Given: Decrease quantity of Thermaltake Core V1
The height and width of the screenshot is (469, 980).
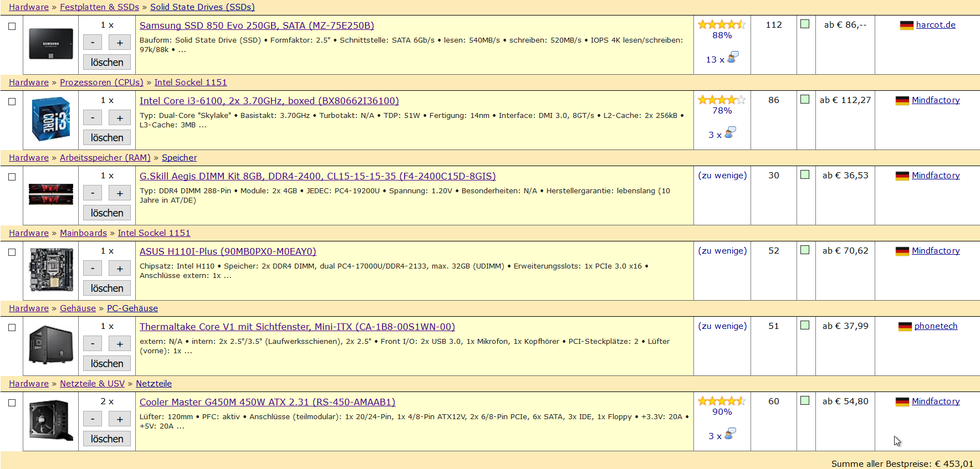Looking at the screenshot, I should [93, 344].
